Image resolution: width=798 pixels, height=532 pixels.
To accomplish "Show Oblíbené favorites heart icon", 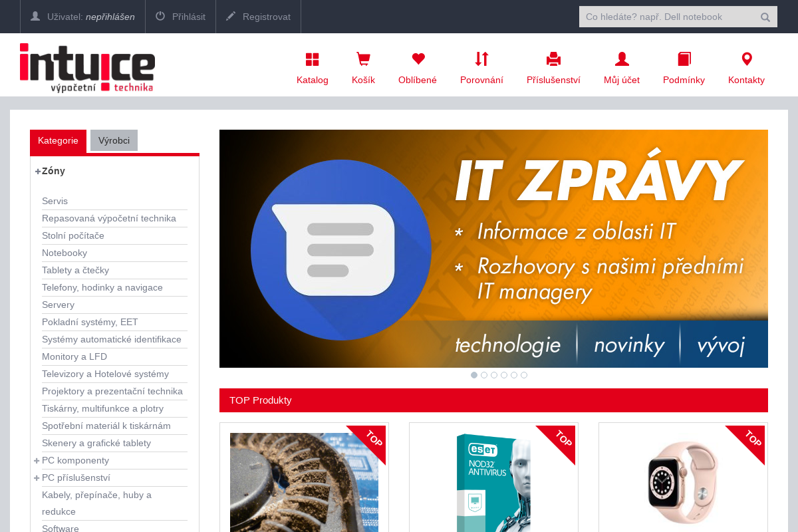I will [x=417, y=59].
